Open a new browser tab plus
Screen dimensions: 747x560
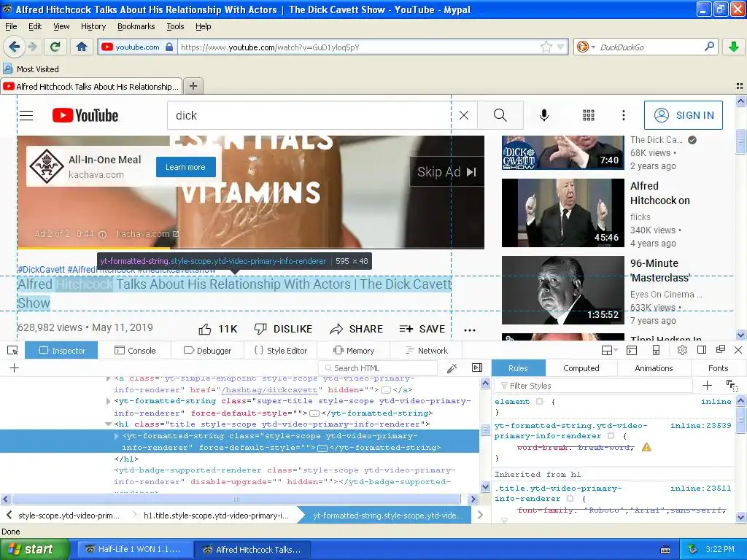coord(193,86)
